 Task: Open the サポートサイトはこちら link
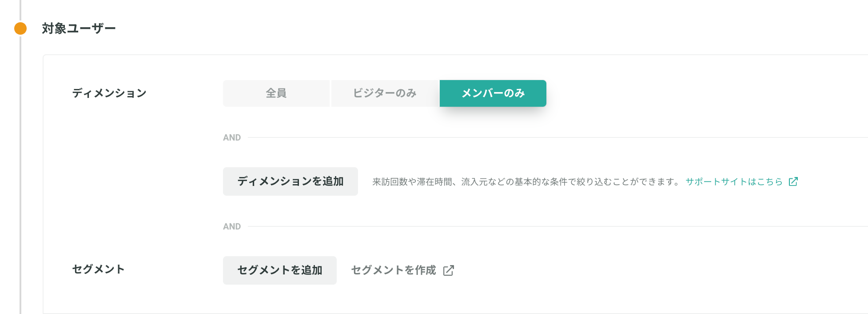(734, 182)
